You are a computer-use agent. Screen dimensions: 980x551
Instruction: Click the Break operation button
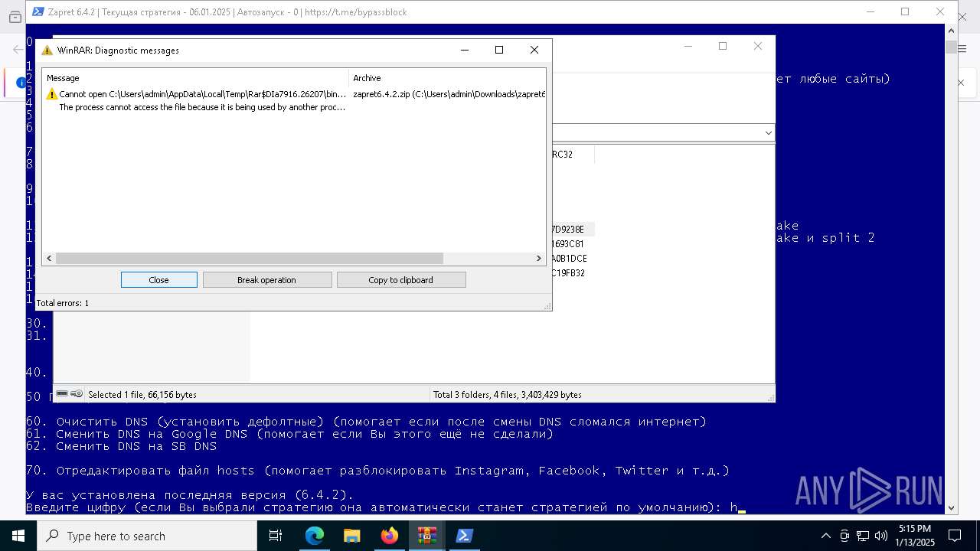(266, 280)
